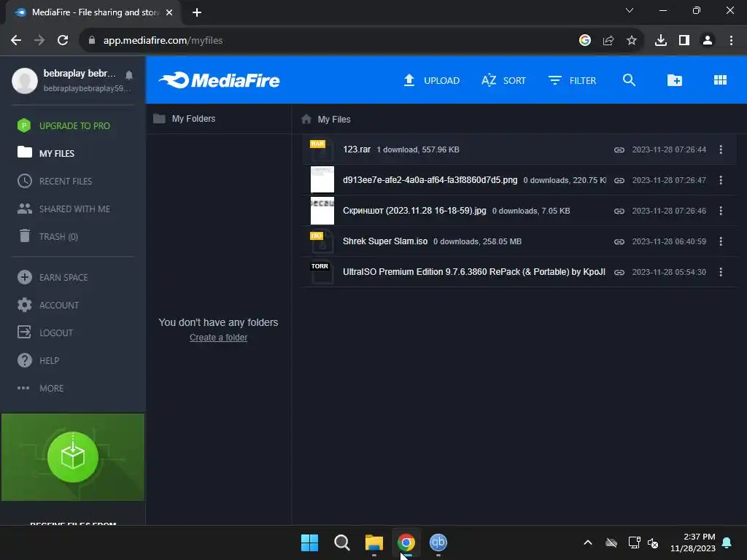Click the TORR file type icon
This screenshot has width=747, height=560.
click(x=322, y=272)
